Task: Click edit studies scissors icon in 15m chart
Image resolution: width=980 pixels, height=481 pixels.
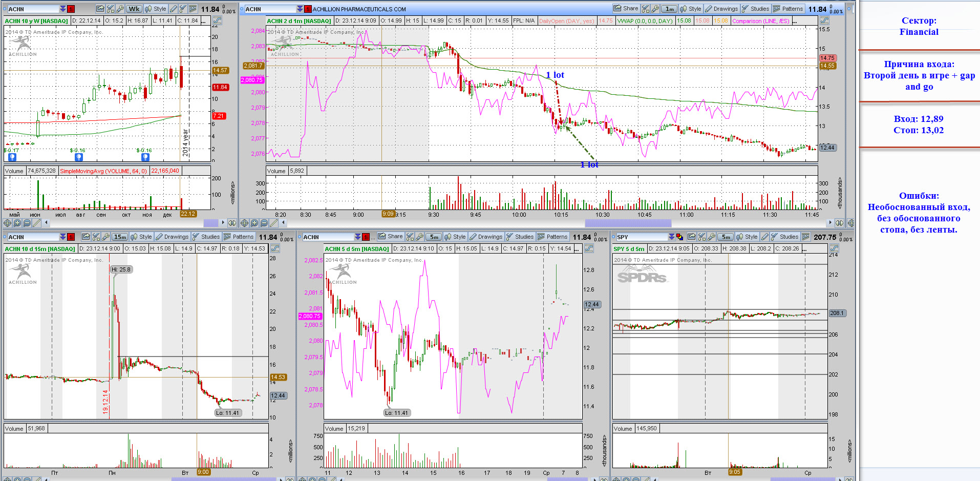Action: (96, 237)
